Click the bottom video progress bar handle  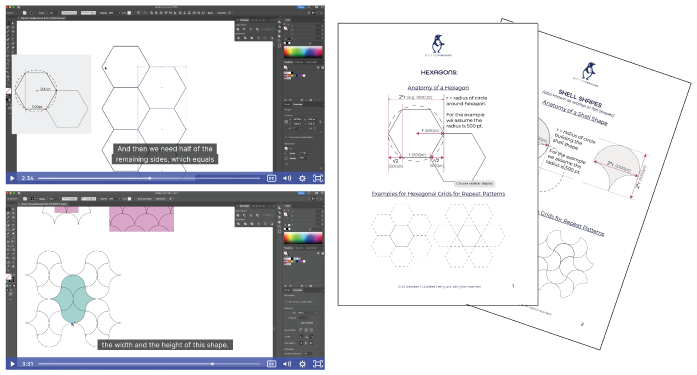(x=212, y=364)
